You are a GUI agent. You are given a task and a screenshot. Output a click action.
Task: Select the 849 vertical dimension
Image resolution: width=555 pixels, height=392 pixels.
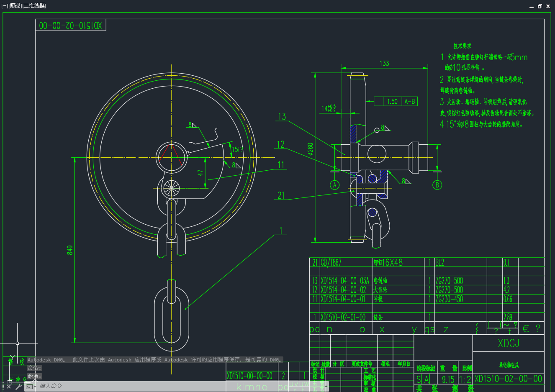(70, 250)
